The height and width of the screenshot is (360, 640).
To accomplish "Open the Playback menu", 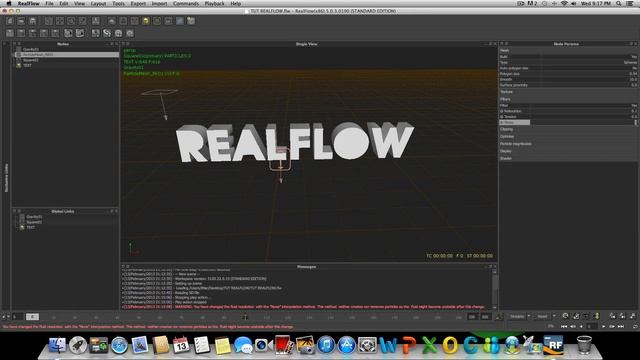I will coord(214,3).
